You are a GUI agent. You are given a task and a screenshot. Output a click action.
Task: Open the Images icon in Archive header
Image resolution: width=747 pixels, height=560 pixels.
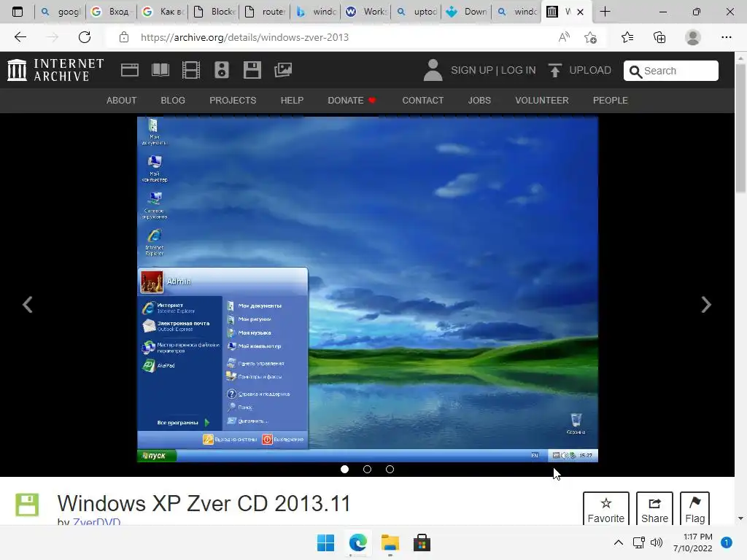pos(283,70)
